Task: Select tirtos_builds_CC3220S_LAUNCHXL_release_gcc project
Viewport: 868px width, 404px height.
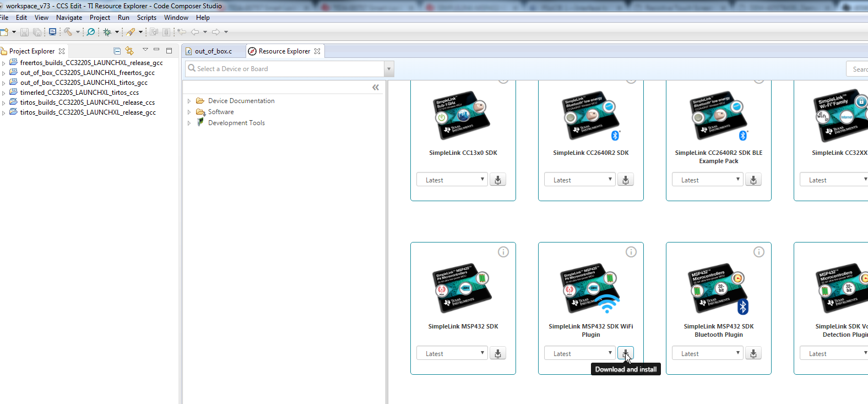Action: [x=88, y=112]
